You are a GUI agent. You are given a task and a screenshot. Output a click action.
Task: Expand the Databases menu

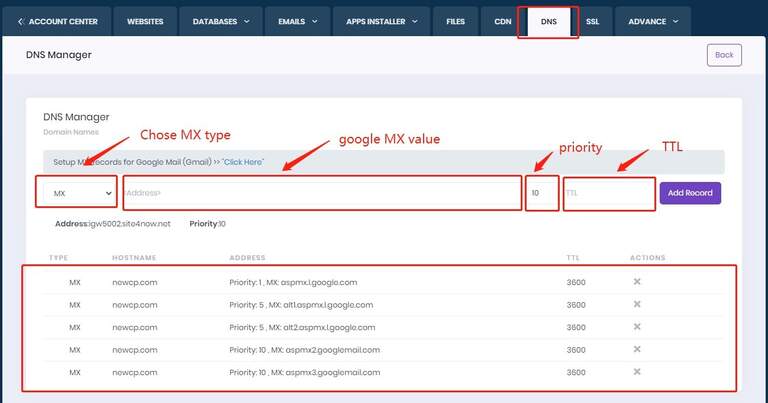(x=221, y=22)
